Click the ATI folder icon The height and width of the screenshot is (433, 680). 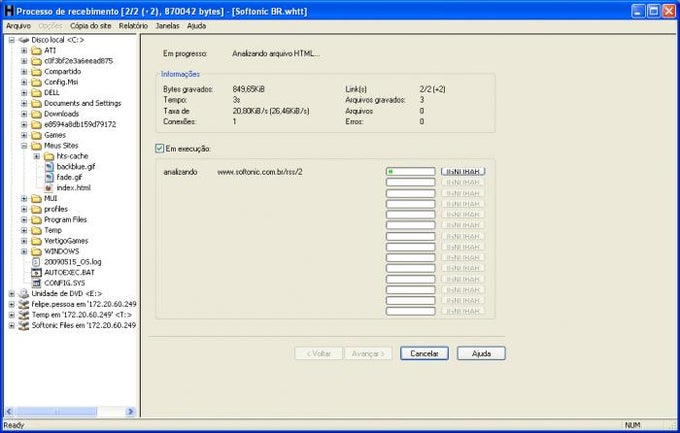pos(36,50)
